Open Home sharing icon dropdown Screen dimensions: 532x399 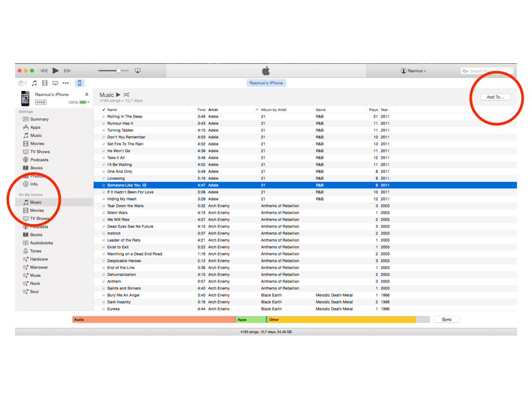tap(22, 83)
